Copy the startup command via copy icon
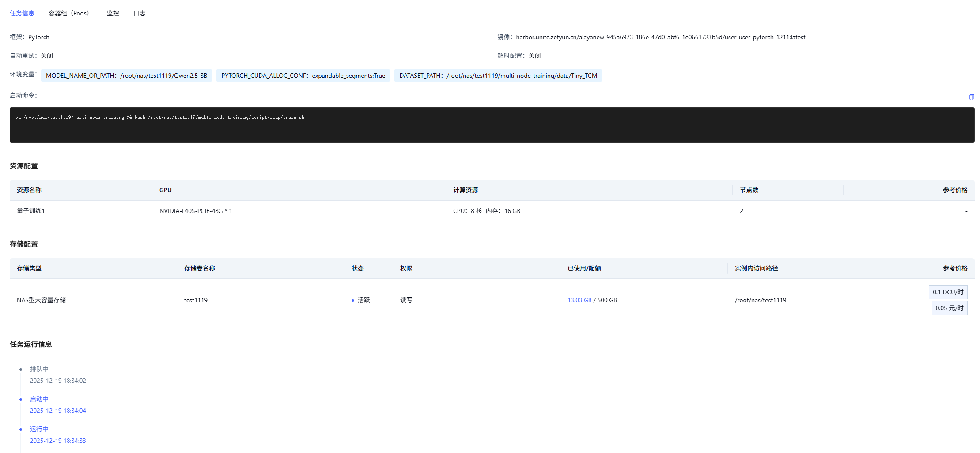Screen dimensions: 980x453 [971, 97]
